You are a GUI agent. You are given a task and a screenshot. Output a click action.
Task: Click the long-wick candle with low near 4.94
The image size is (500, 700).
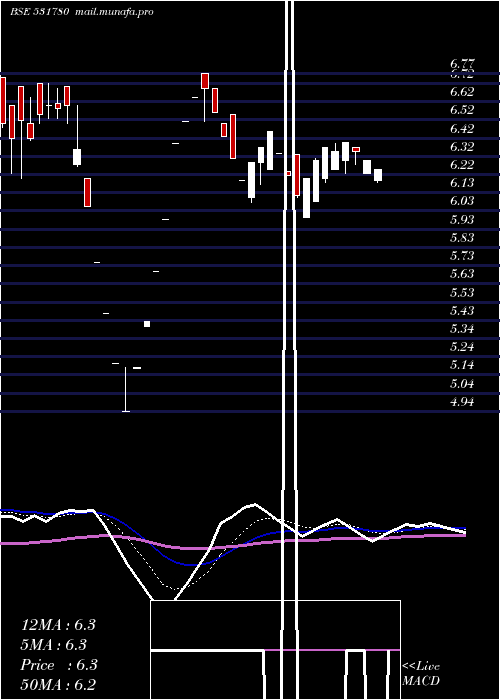click(126, 389)
